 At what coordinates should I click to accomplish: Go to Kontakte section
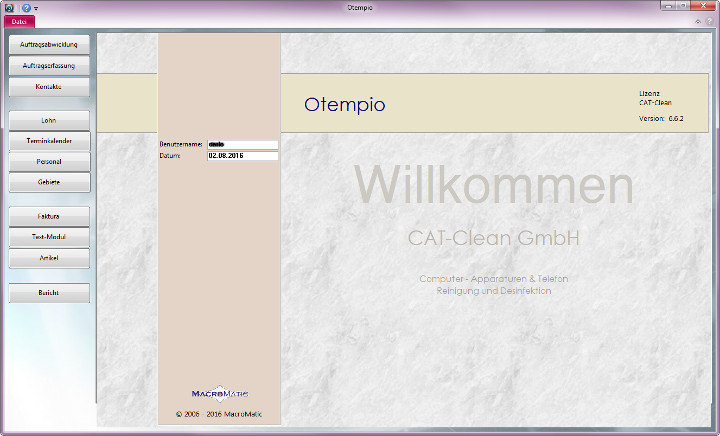click(49, 87)
